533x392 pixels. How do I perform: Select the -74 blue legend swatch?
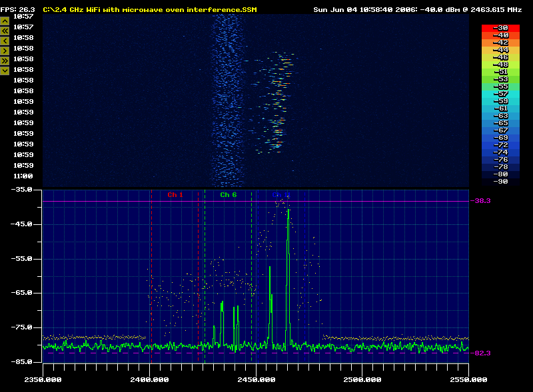(500, 152)
